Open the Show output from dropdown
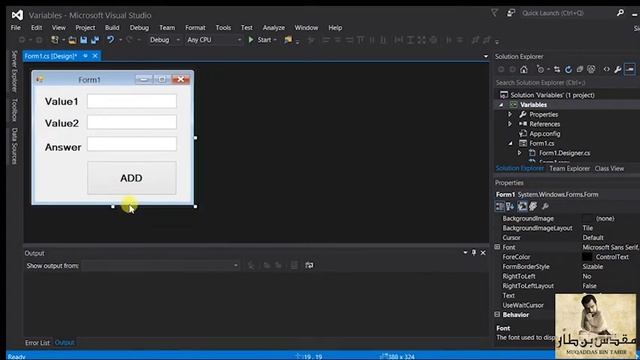The width and height of the screenshot is (640, 360). (x=236, y=266)
